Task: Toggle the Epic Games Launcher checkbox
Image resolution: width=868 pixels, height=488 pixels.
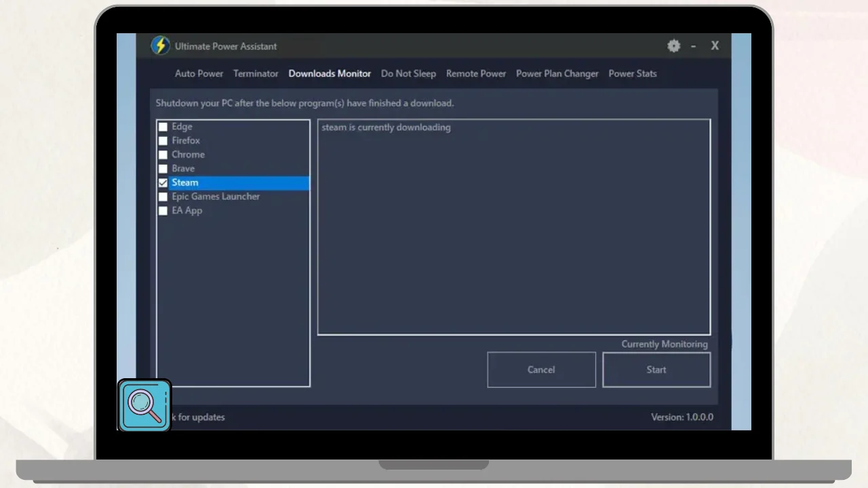Action: coord(163,197)
